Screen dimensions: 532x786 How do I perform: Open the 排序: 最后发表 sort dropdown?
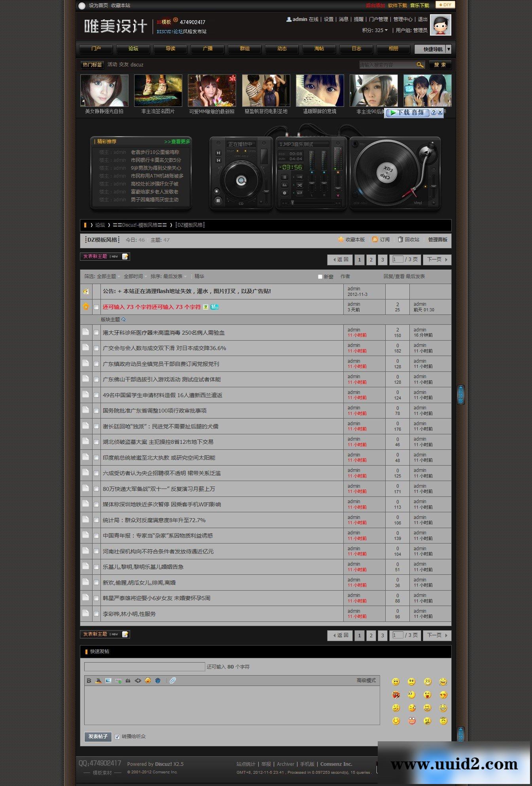click(x=174, y=277)
